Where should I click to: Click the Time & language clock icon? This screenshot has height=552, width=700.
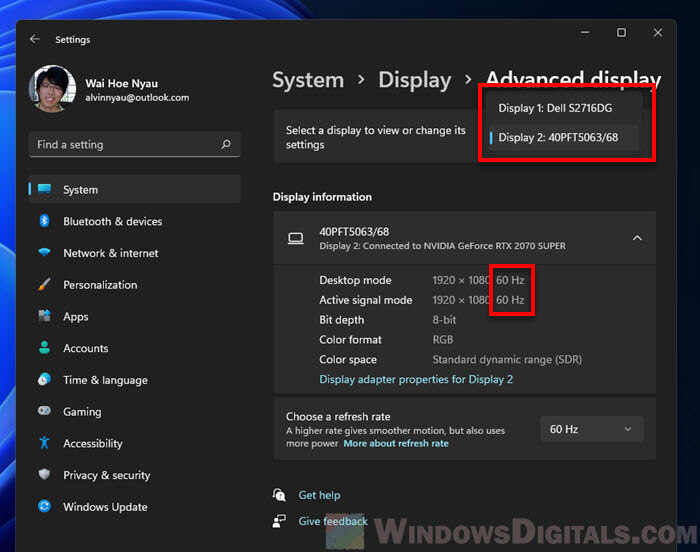pyautogui.click(x=44, y=379)
